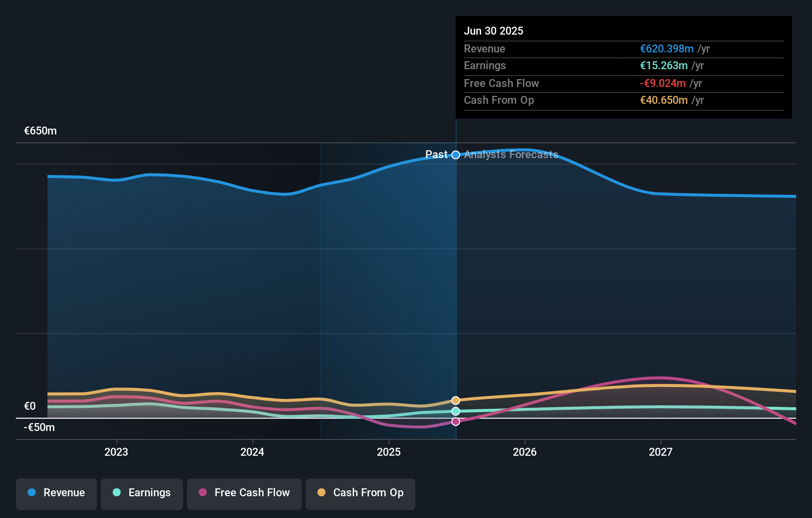The width and height of the screenshot is (812, 518).
Task: Click the orange Cash From Op legend icon
Action: pyautogui.click(x=322, y=492)
